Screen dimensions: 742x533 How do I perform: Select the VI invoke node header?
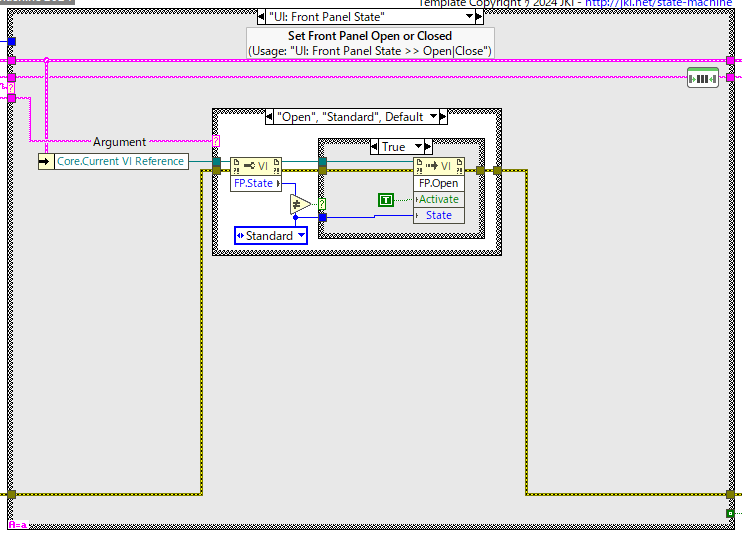point(439,166)
